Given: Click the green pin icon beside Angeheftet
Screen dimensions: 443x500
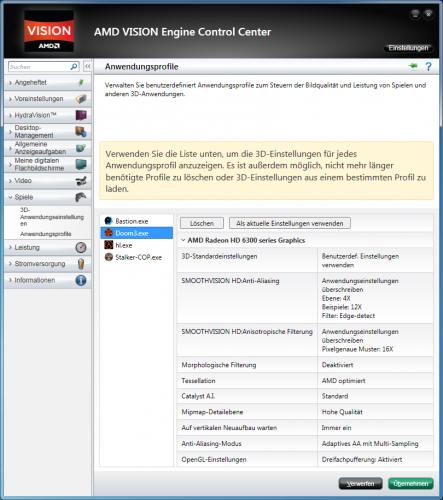Looking at the screenshot, I should pyautogui.click(x=81, y=82).
